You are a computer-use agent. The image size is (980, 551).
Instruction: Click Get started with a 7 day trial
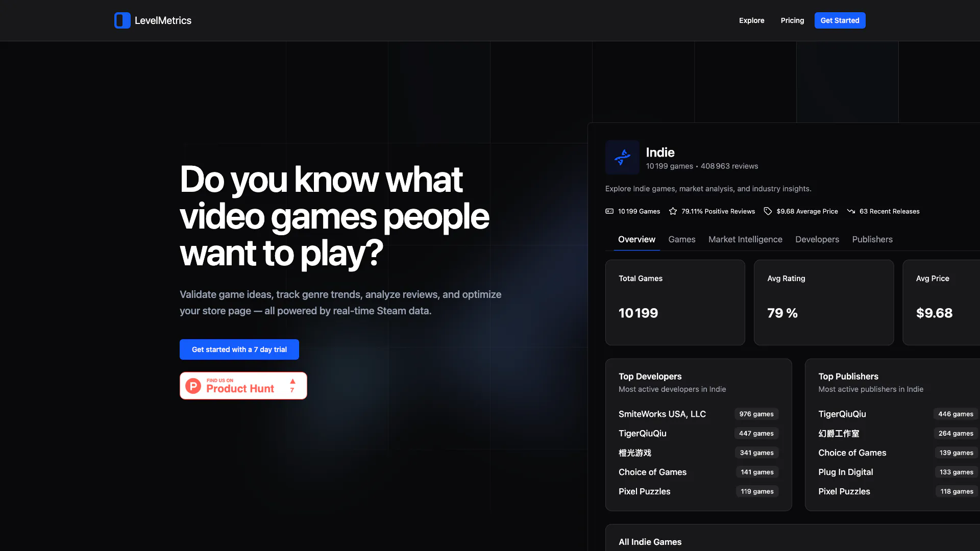coord(239,349)
